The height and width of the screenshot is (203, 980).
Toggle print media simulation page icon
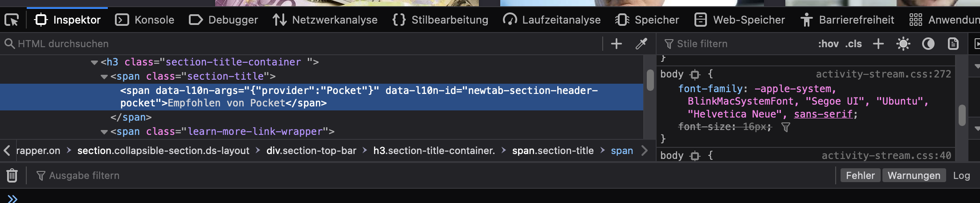coord(953,44)
